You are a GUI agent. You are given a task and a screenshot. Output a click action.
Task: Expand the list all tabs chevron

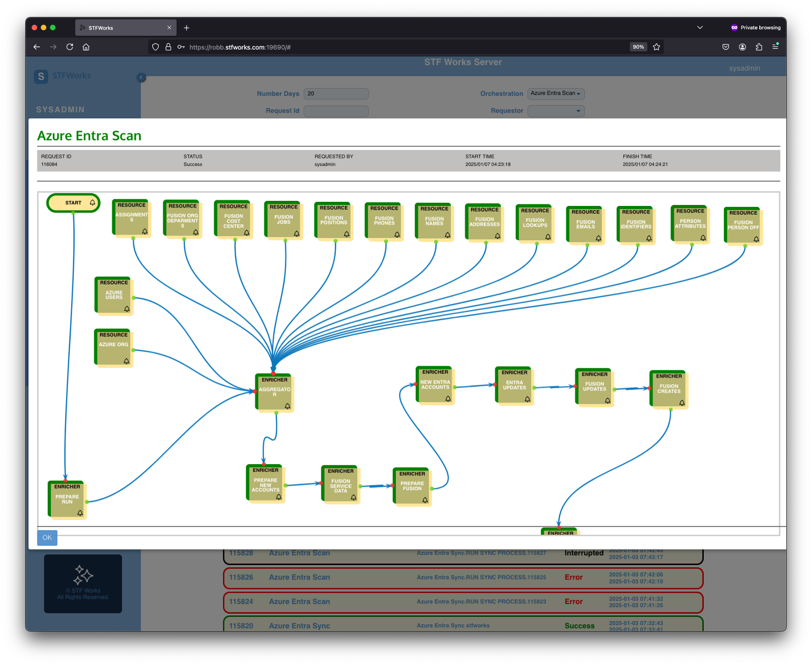700,28
